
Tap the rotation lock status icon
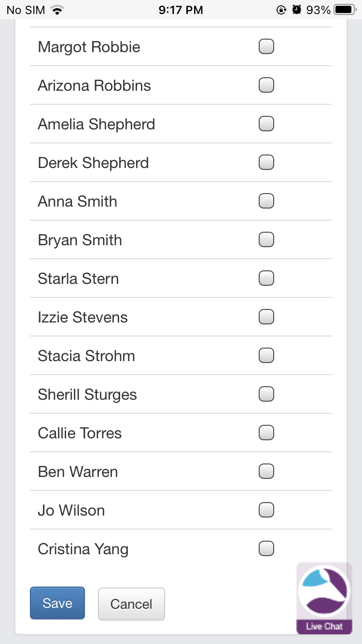pyautogui.click(x=281, y=10)
